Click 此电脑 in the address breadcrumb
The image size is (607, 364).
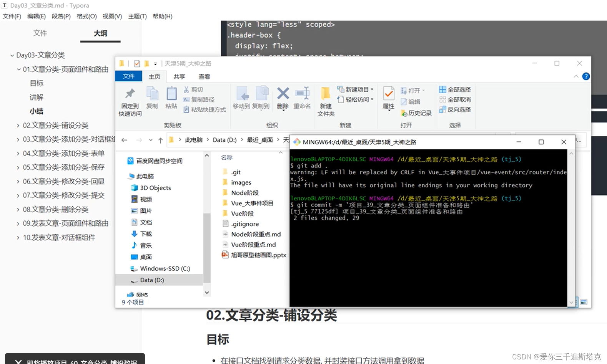pyautogui.click(x=194, y=140)
